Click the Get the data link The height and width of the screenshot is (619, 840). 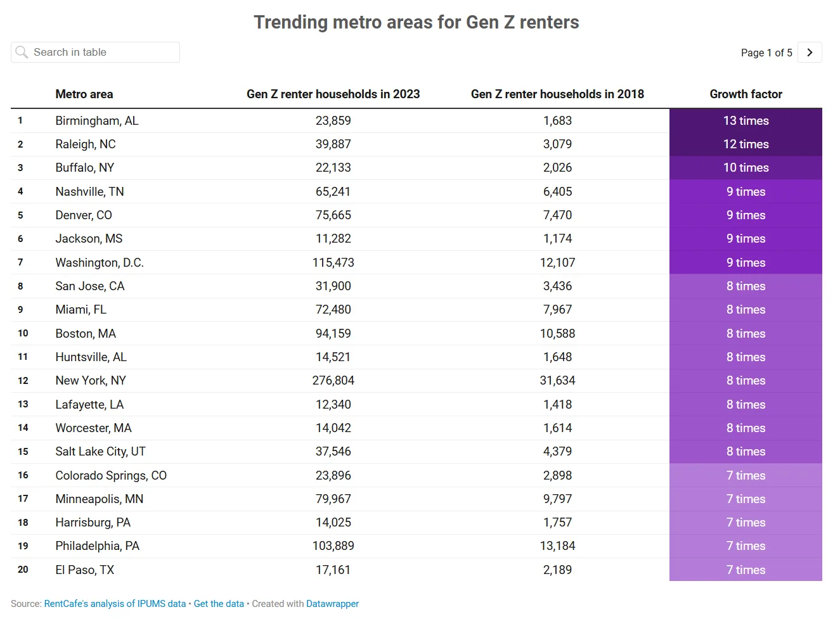(219, 603)
